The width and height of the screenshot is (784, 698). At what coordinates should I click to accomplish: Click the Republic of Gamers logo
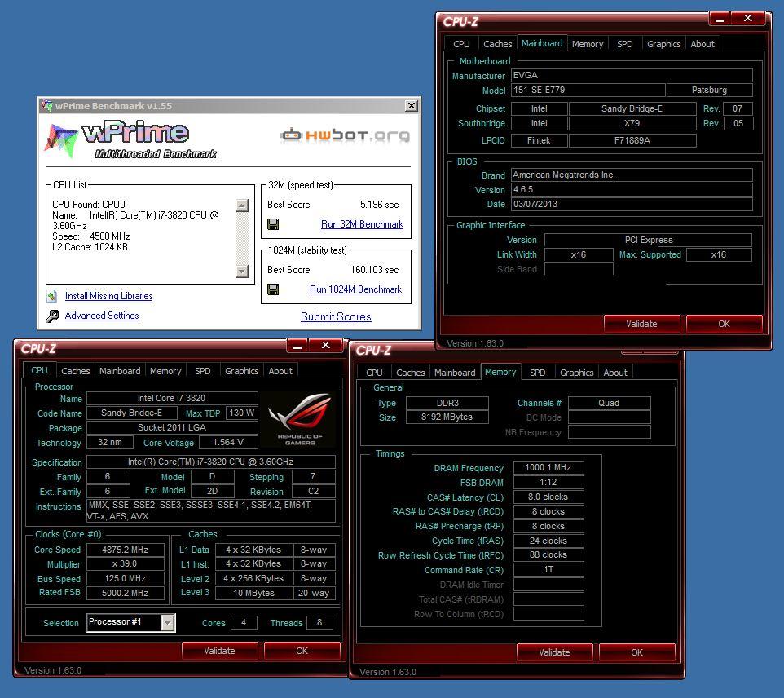(300, 419)
